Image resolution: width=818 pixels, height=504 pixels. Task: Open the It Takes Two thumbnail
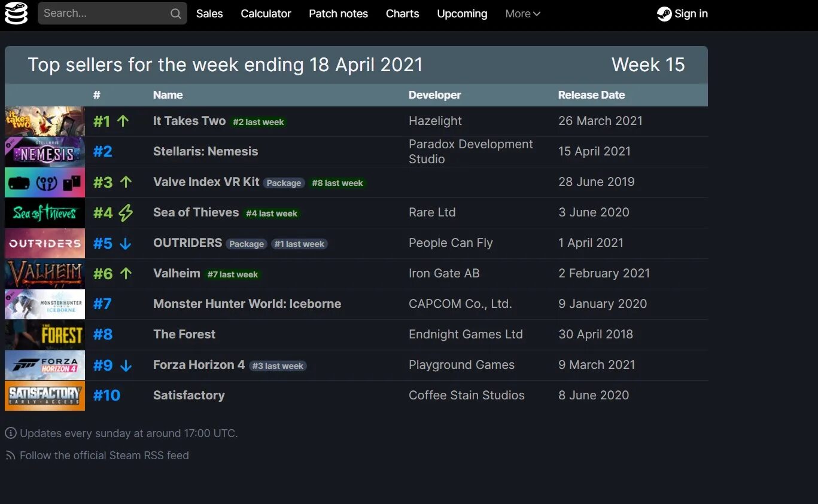pos(45,121)
